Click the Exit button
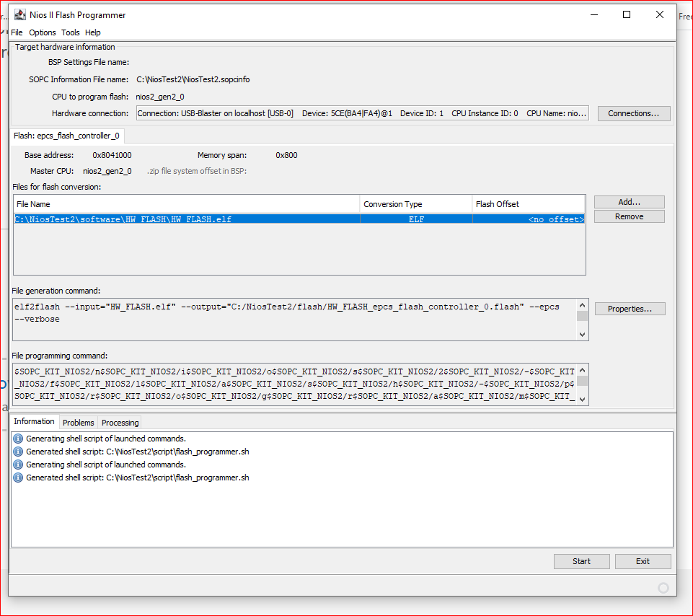Image resolution: width=693 pixels, height=616 pixels. (x=643, y=561)
